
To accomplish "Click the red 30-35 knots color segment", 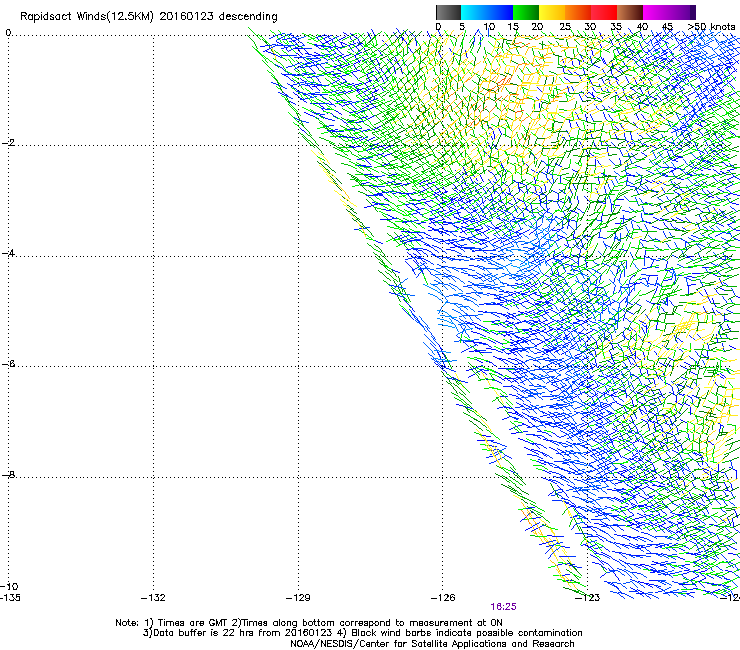I will click(x=604, y=12).
